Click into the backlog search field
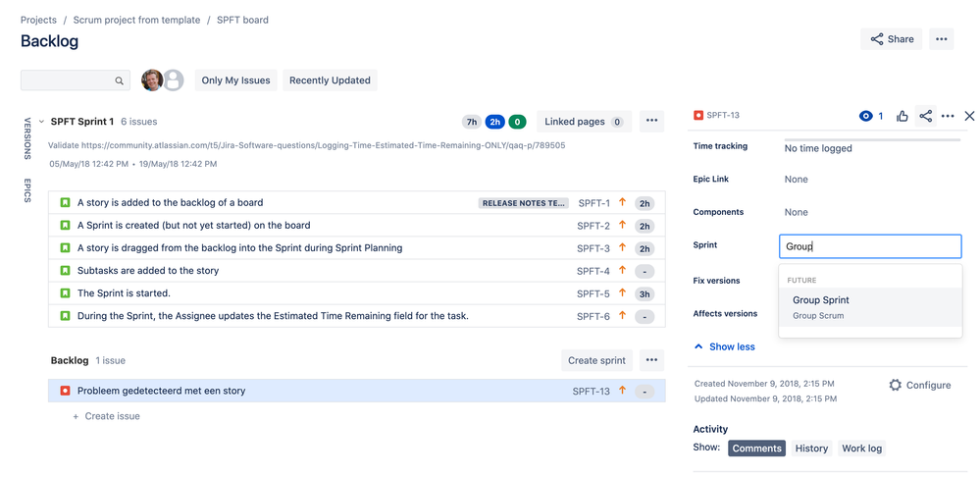 (x=75, y=80)
